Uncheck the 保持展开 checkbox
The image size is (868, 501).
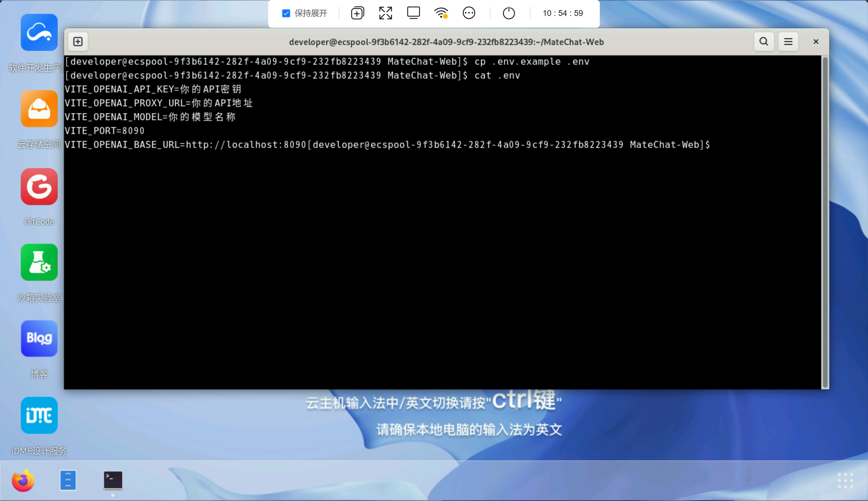(286, 13)
